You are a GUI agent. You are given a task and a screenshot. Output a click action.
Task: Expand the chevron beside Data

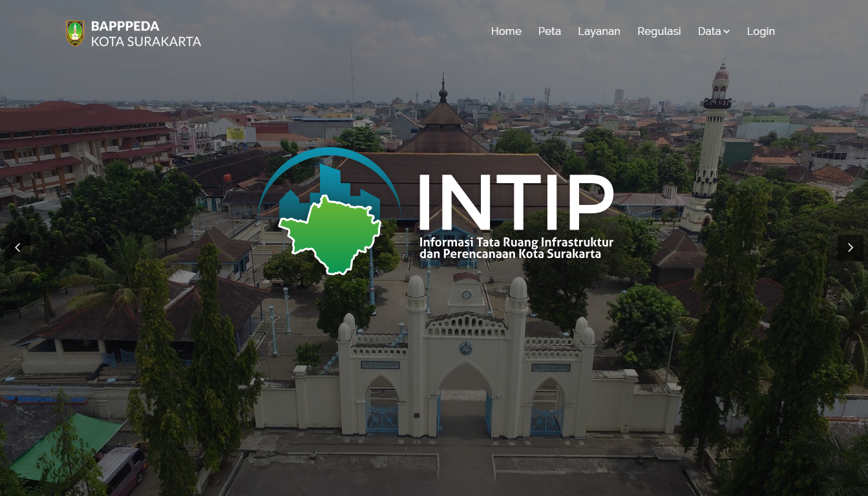pyautogui.click(x=726, y=32)
